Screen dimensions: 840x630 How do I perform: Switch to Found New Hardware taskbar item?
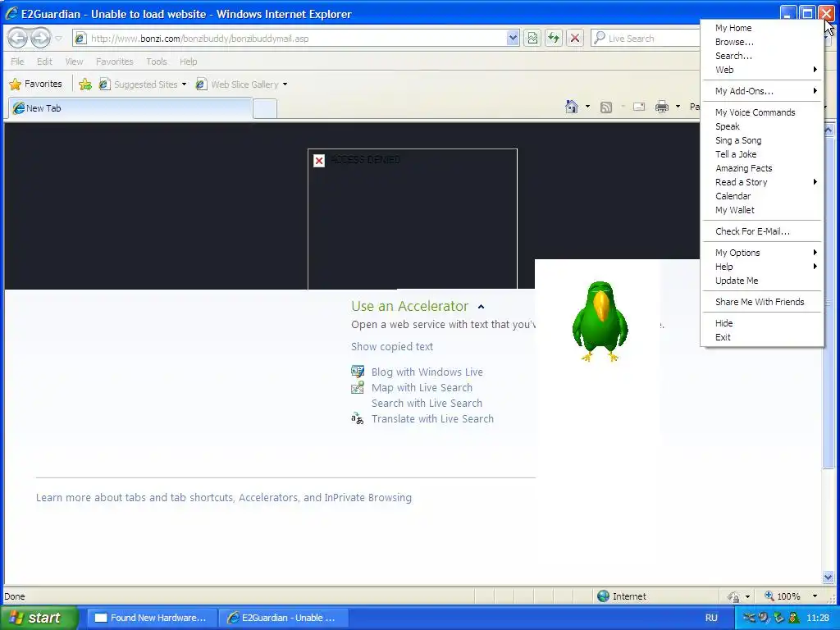151,618
